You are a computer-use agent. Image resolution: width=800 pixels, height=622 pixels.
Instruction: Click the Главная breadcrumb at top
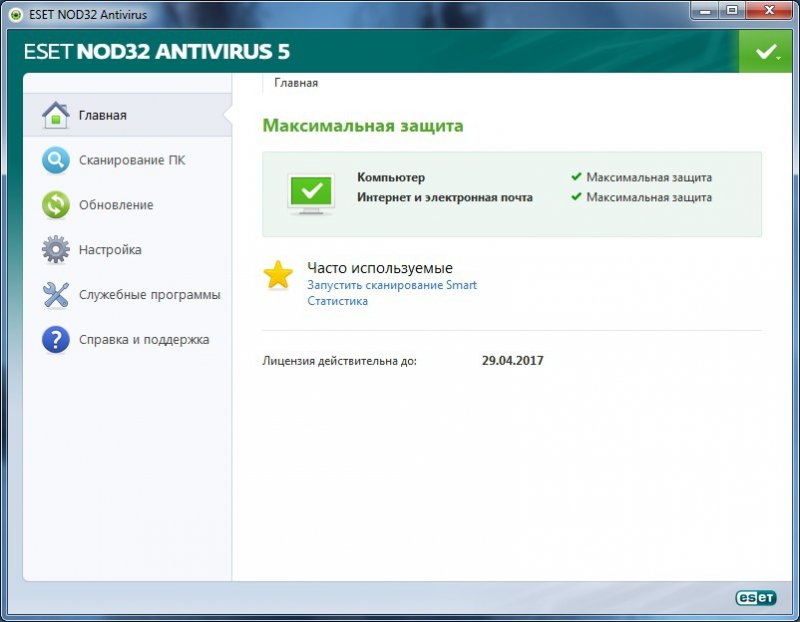pos(296,83)
